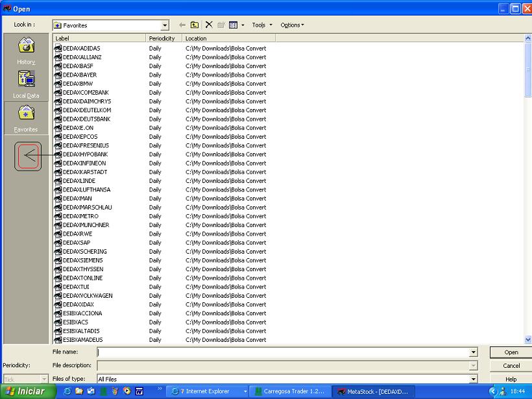Select the DEDAXBMW file icon
This screenshot has height=399, width=532.
pos(58,84)
